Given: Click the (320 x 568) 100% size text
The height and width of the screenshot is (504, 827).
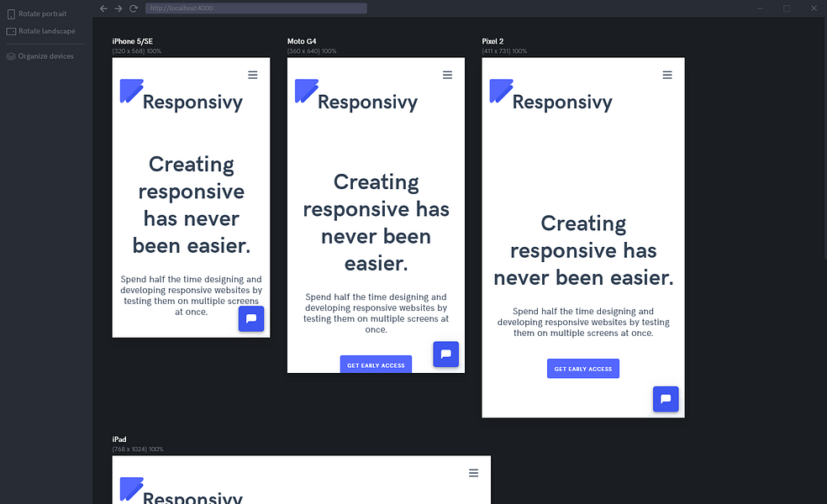Looking at the screenshot, I should 137,51.
